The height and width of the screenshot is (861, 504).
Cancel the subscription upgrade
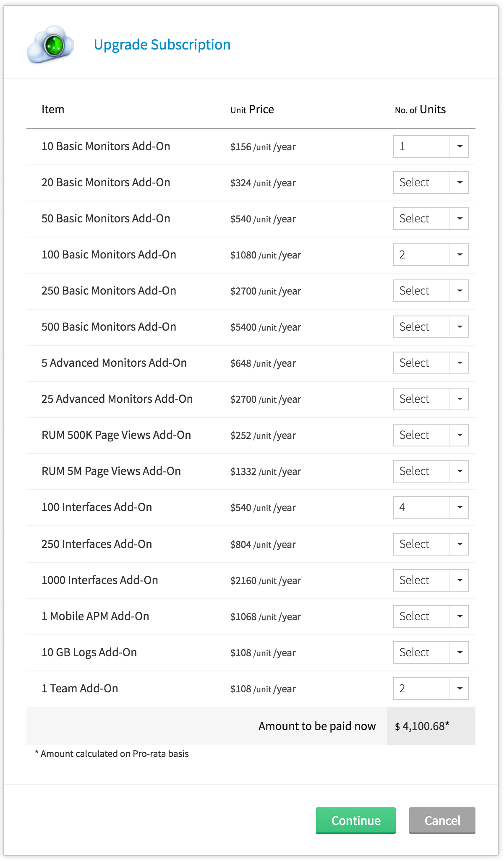(x=442, y=820)
